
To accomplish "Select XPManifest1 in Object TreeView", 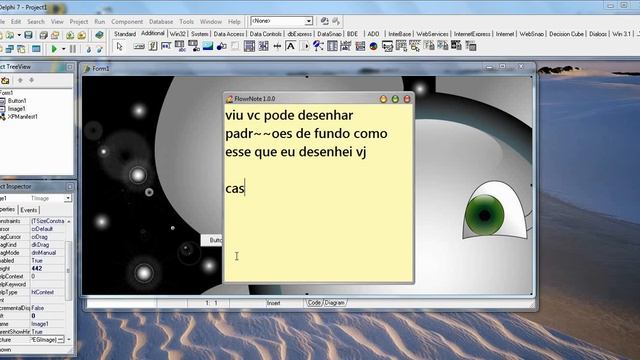I will click(x=22, y=116).
